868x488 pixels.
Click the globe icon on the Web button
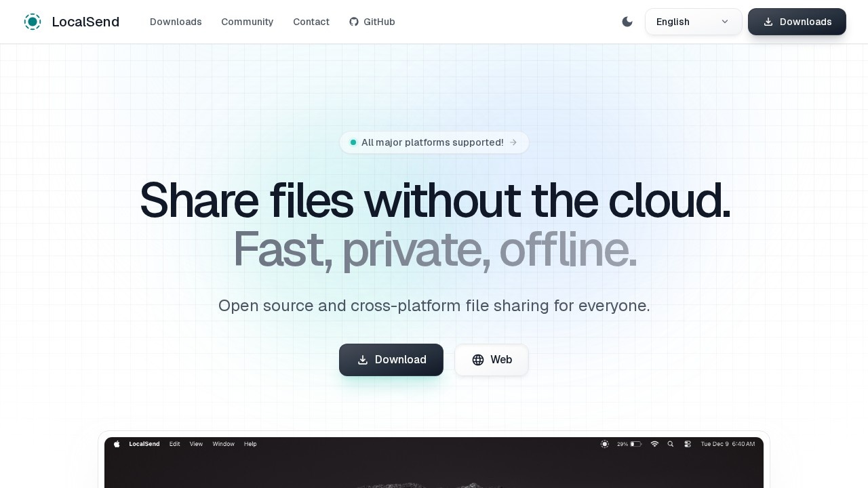(478, 360)
